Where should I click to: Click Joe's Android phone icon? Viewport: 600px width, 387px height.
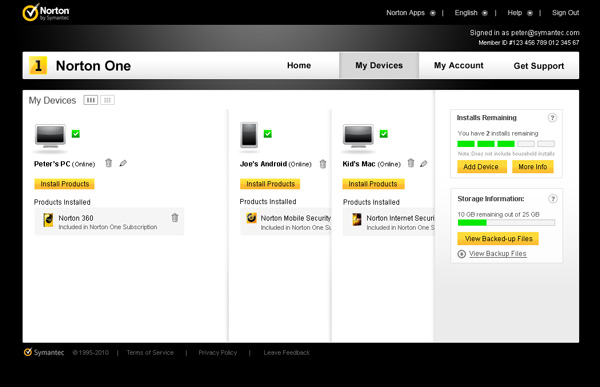point(249,135)
